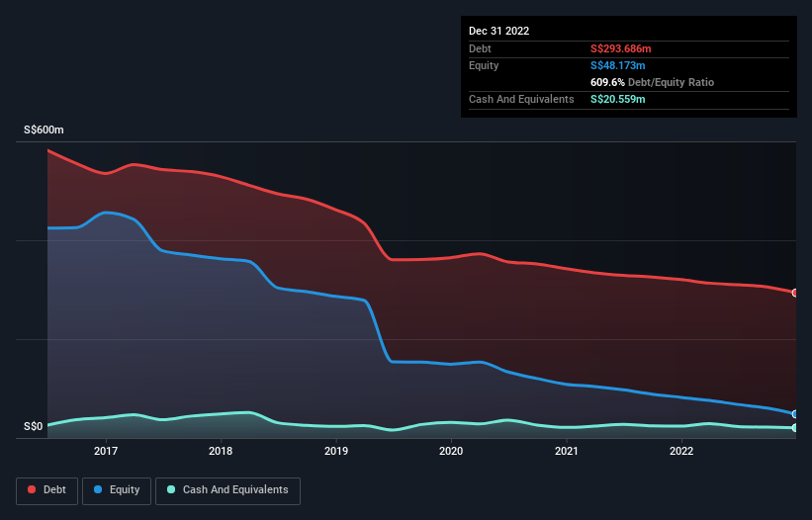
Task: Click the Debt label in tooltip
Action: point(480,48)
